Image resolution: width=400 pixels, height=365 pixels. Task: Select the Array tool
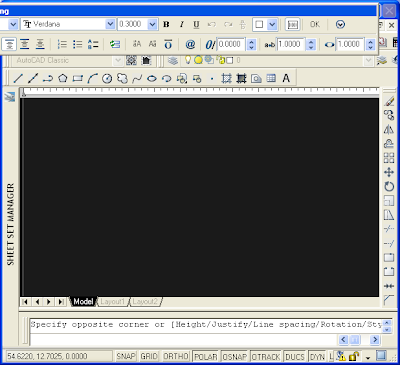[x=389, y=158]
